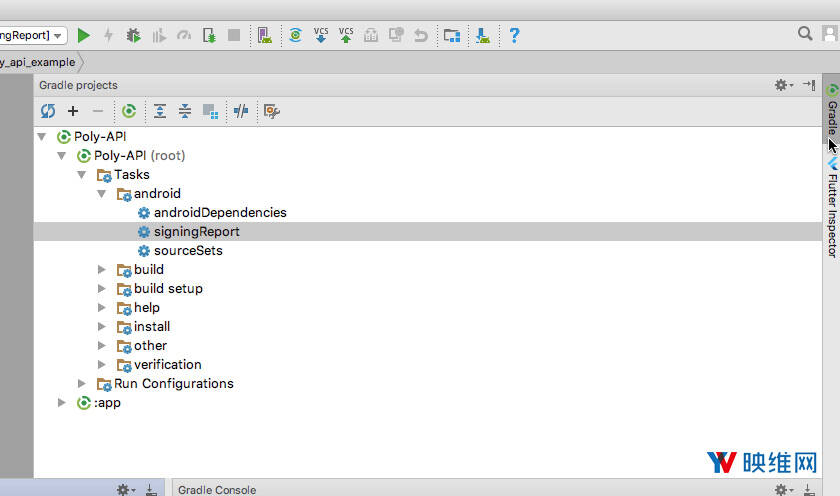Expand the build tasks folder
The width and height of the screenshot is (840, 496).
point(102,270)
